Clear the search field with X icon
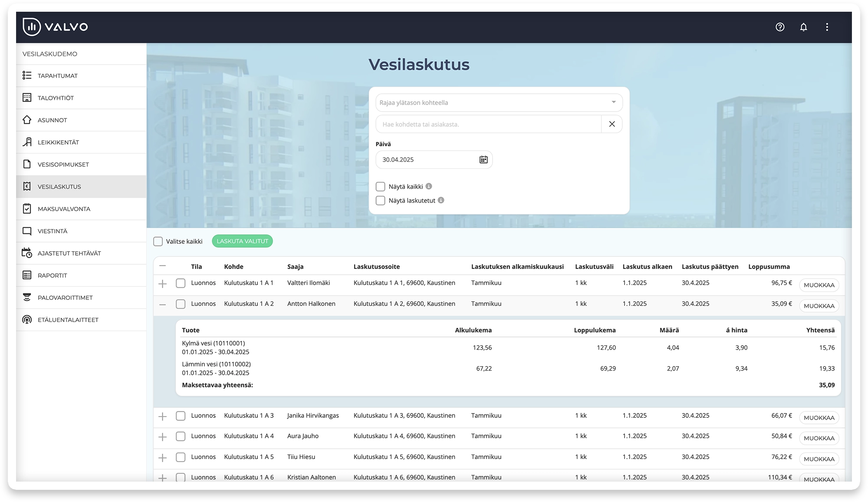Image resolution: width=868 pixels, height=502 pixels. pos(612,124)
